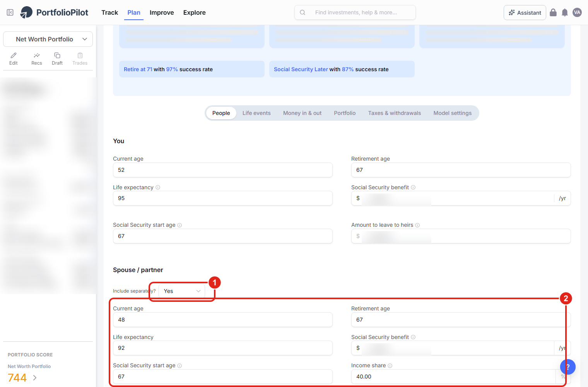Focus the Find investments search field

click(355, 12)
